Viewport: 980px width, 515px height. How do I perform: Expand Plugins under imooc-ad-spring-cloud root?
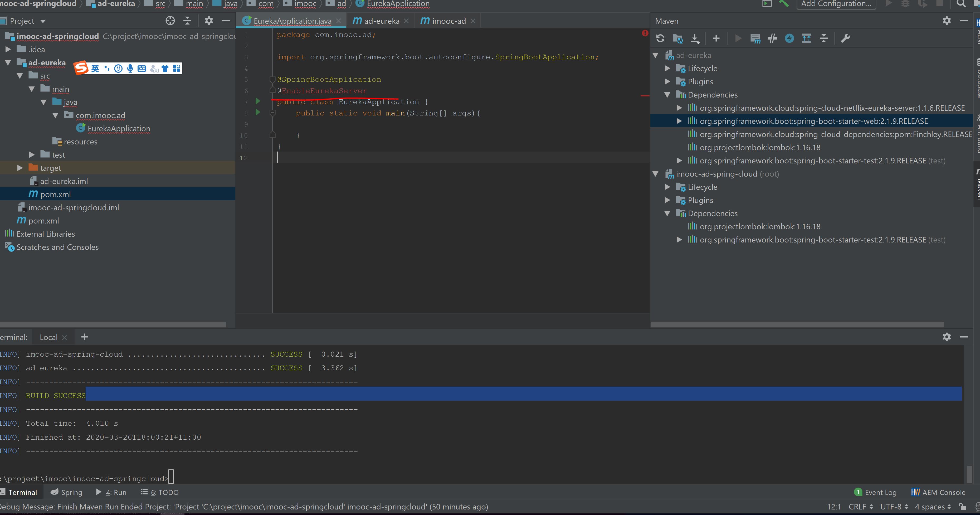[x=667, y=200]
